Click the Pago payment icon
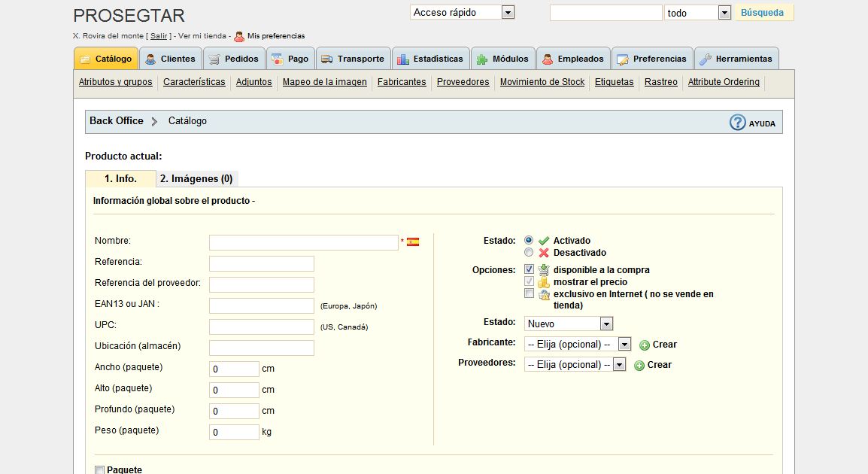 point(278,59)
